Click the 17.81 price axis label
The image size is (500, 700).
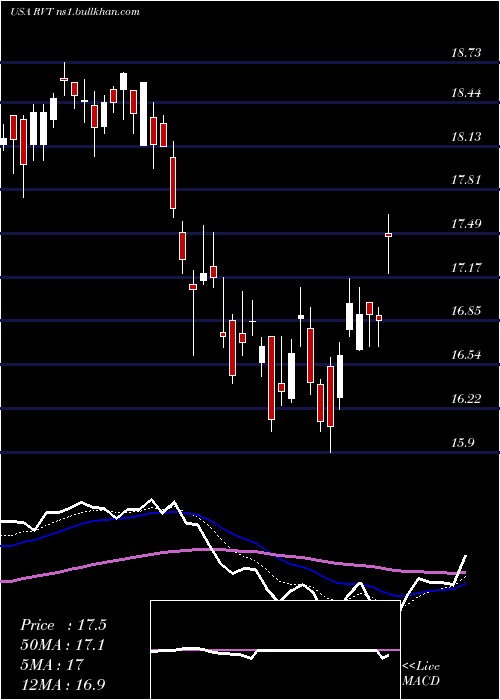pyautogui.click(x=466, y=180)
